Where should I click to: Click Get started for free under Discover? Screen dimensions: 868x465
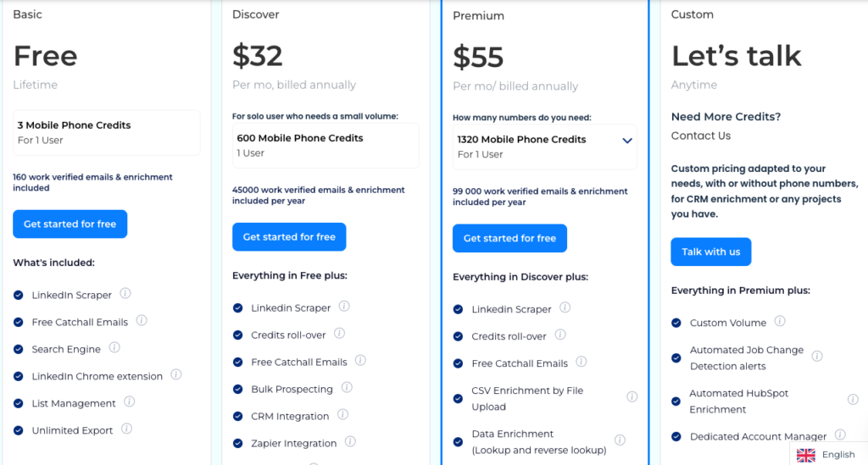point(289,237)
